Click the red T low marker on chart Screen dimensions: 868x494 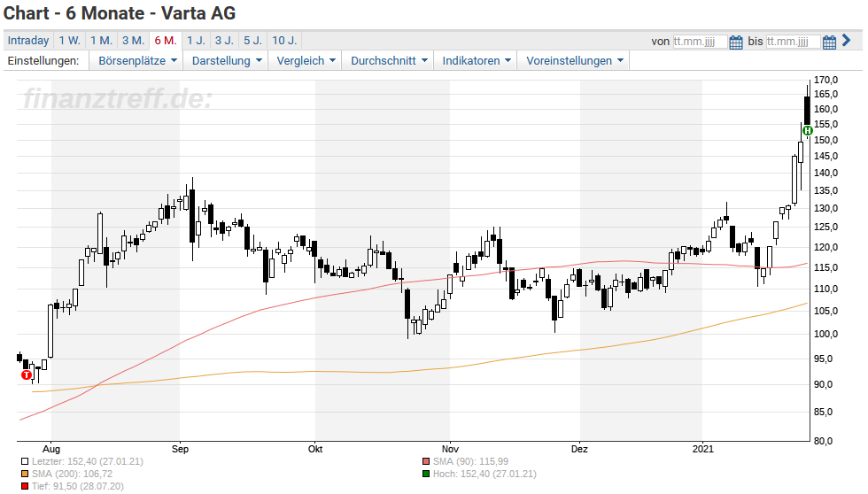(x=26, y=375)
